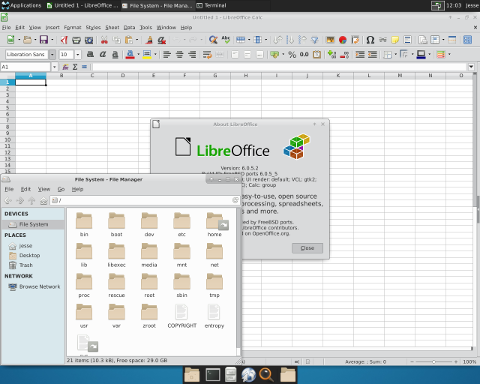Click the Paste clipboard icon
This screenshot has width=480, height=384.
click(128, 40)
